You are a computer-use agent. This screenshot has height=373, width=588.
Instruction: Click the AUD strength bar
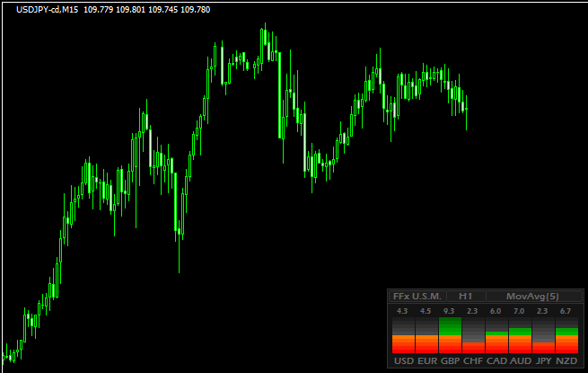520,341
